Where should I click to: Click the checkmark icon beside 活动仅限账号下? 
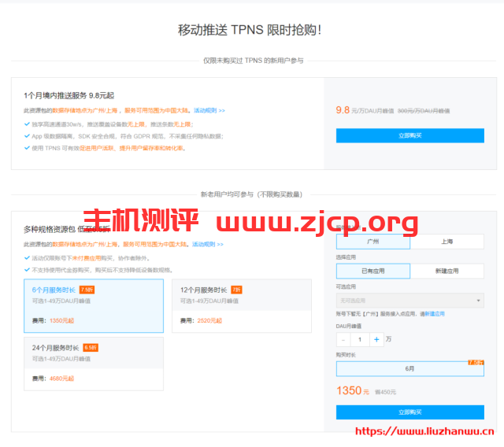[x=27, y=258]
